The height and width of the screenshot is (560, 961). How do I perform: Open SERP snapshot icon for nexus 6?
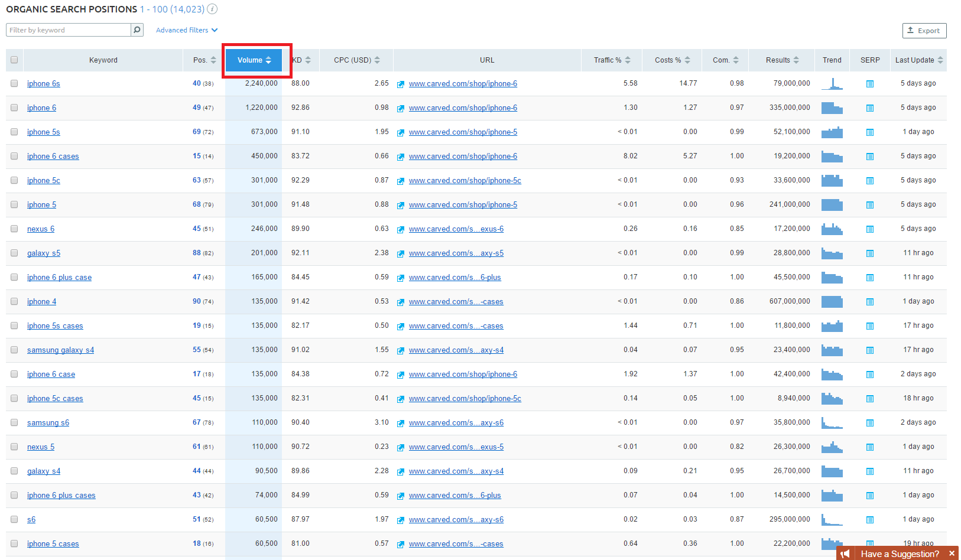point(869,229)
